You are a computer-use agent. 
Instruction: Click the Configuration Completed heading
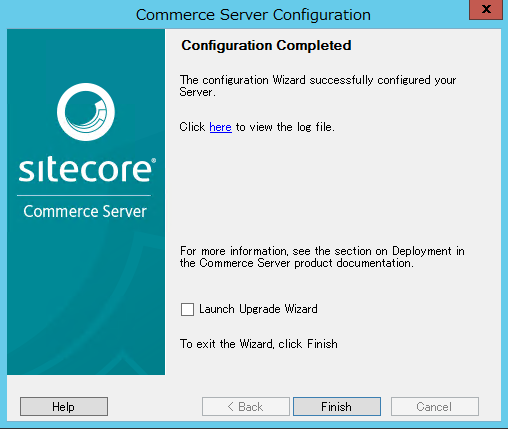coord(266,45)
